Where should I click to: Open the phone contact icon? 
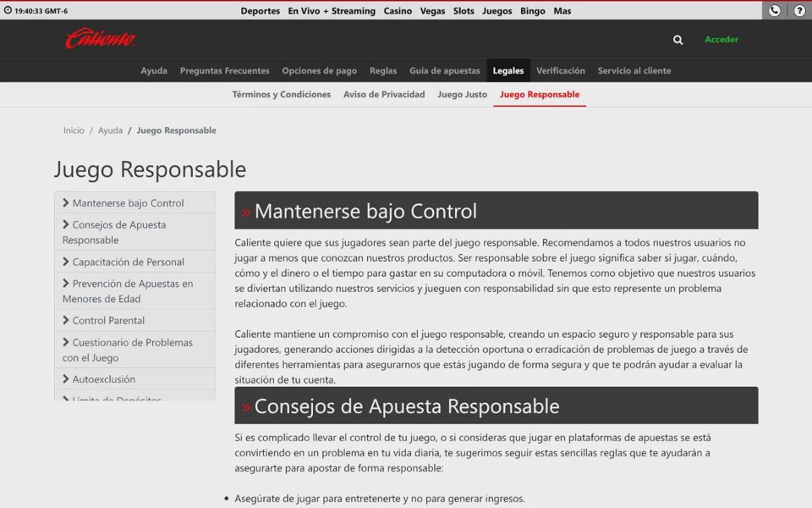(x=774, y=10)
